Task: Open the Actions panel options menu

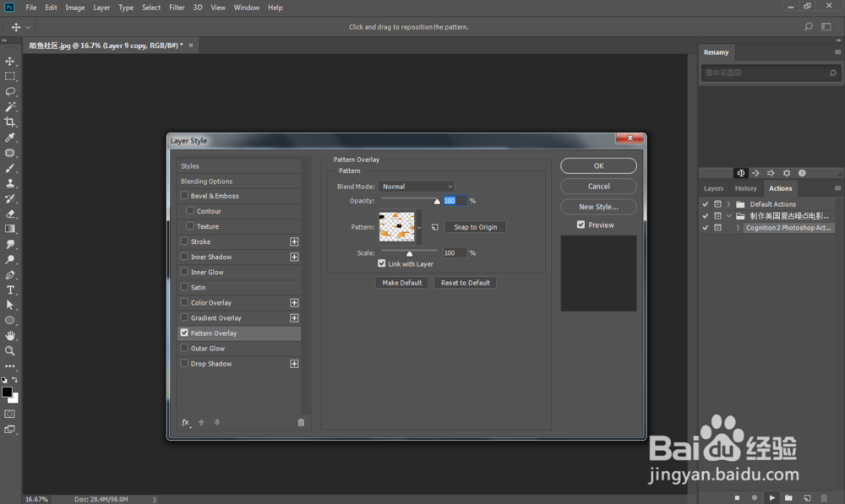Action: click(837, 188)
